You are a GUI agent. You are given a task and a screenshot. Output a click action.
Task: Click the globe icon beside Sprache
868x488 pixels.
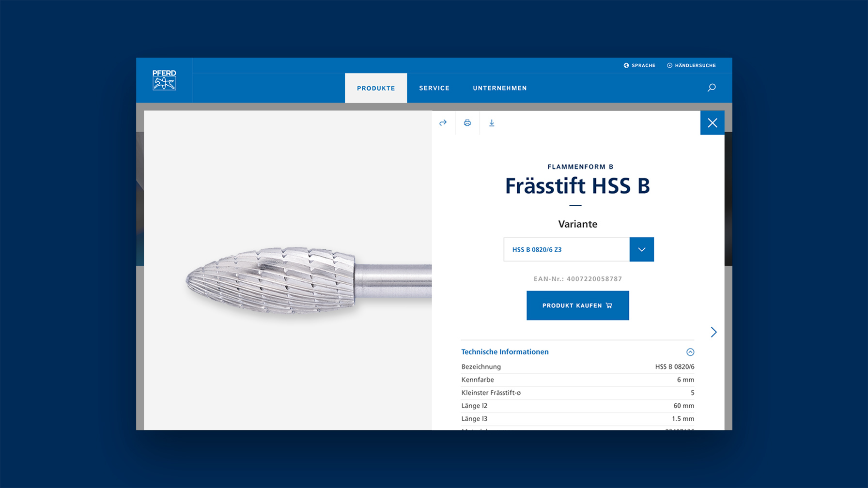coord(626,65)
